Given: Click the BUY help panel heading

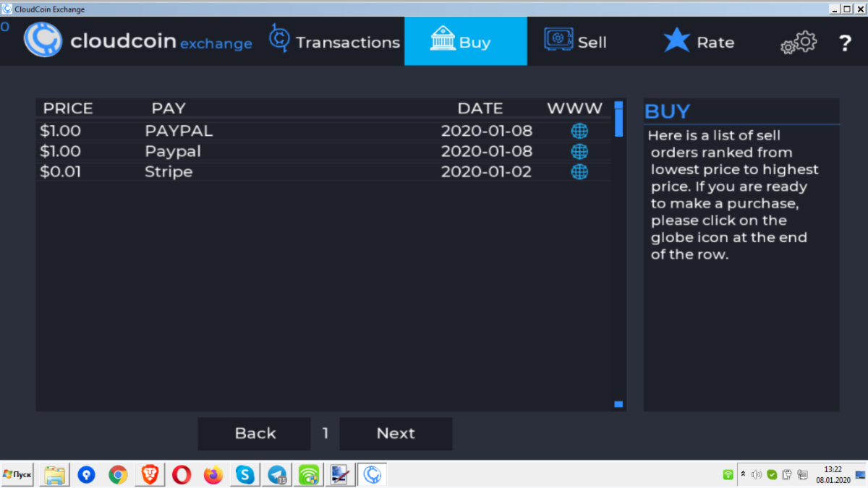Looking at the screenshot, I should click(x=667, y=111).
